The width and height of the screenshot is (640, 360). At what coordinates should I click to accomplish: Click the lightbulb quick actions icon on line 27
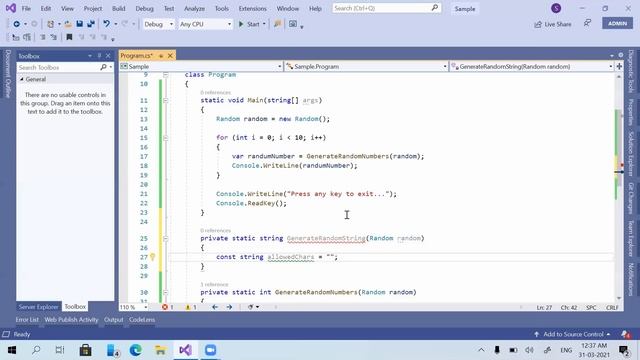[152, 257]
